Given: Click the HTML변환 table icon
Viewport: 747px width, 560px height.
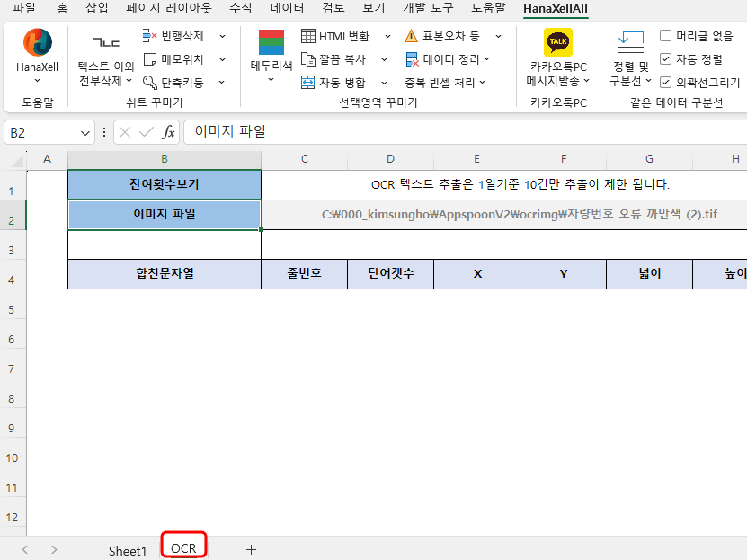Looking at the screenshot, I should click(x=307, y=36).
